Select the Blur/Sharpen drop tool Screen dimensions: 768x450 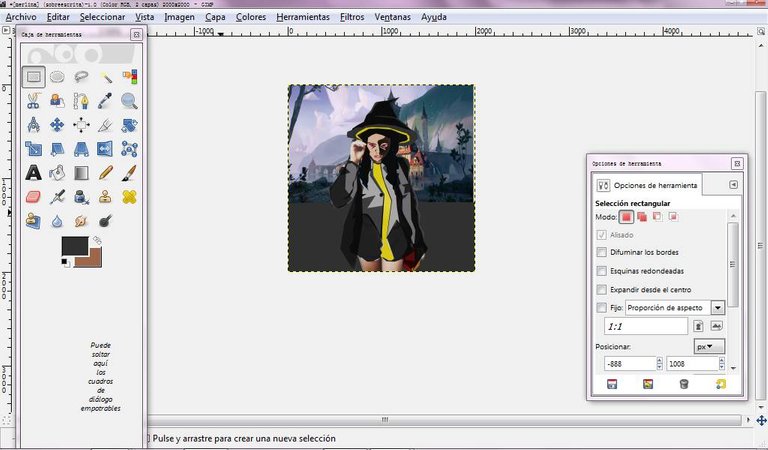coord(57,221)
